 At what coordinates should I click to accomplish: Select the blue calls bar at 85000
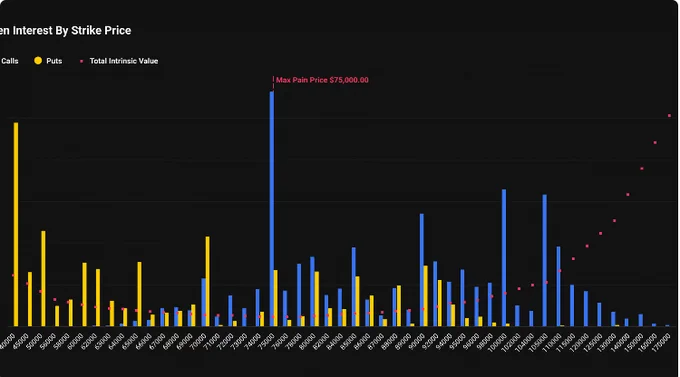[353, 287]
